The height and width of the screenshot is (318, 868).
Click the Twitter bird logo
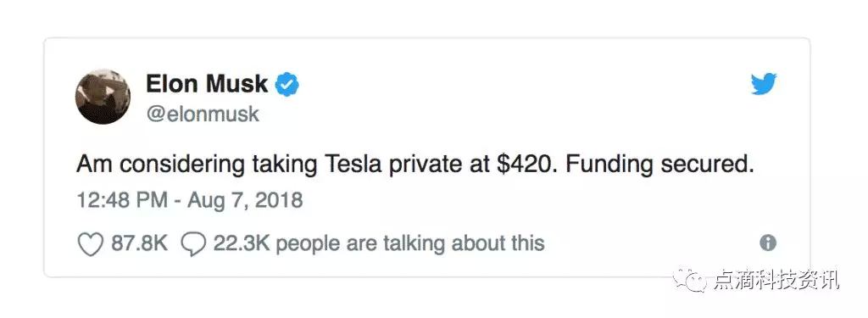[x=764, y=85]
